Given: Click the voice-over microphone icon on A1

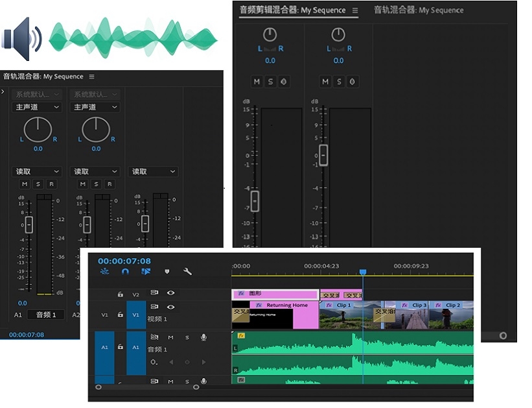Looking at the screenshot, I should tap(203, 337).
